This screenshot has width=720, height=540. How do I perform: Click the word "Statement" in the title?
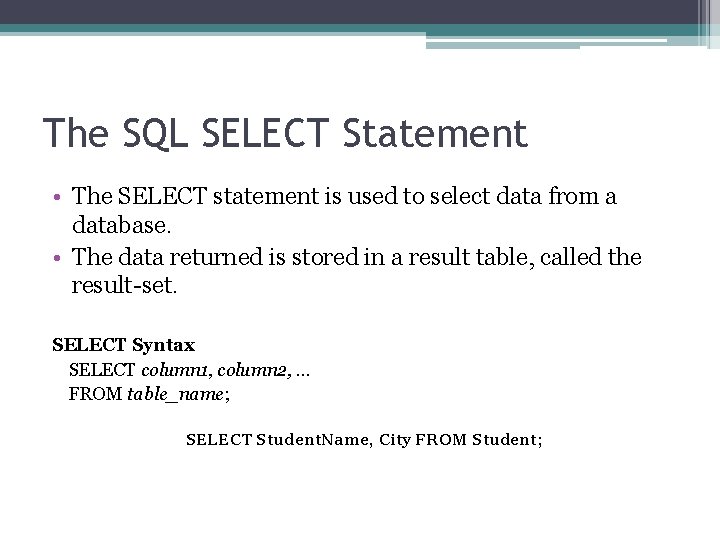tap(435, 133)
